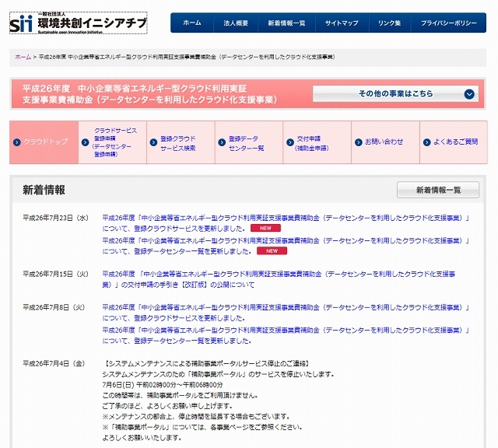The image size is (498, 448).
Task: Open the サイトマップ navigation item
Action: pos(342,23)
